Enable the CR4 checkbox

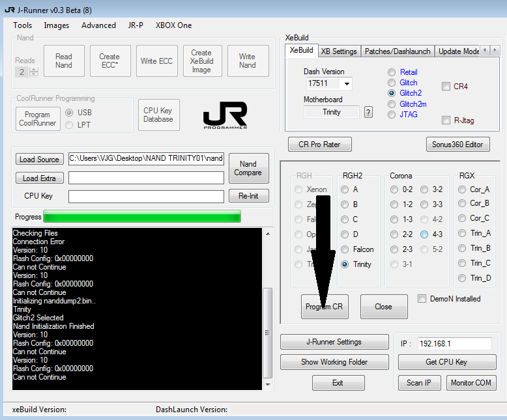tap(446, 87)
